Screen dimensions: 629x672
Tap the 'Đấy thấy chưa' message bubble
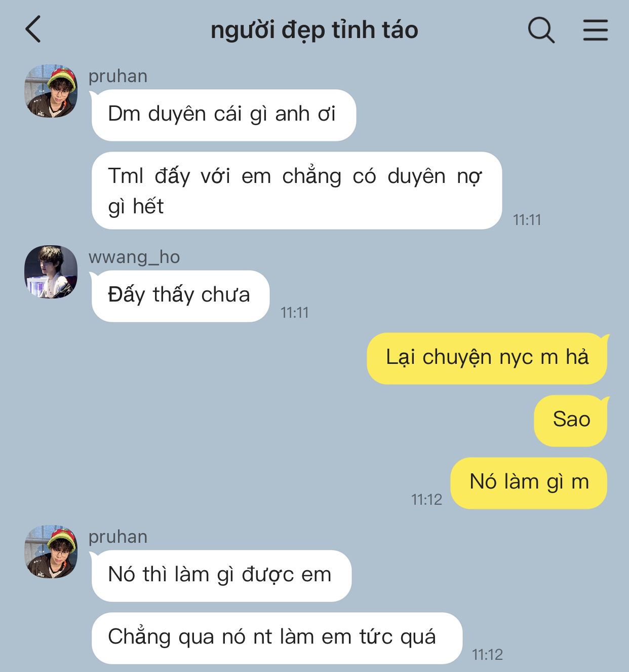point(180,296)
